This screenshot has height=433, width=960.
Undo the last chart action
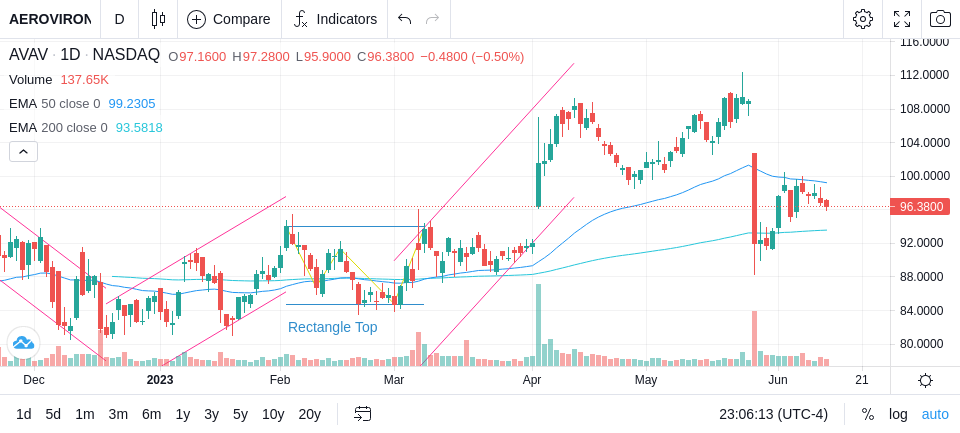[404, 19]
